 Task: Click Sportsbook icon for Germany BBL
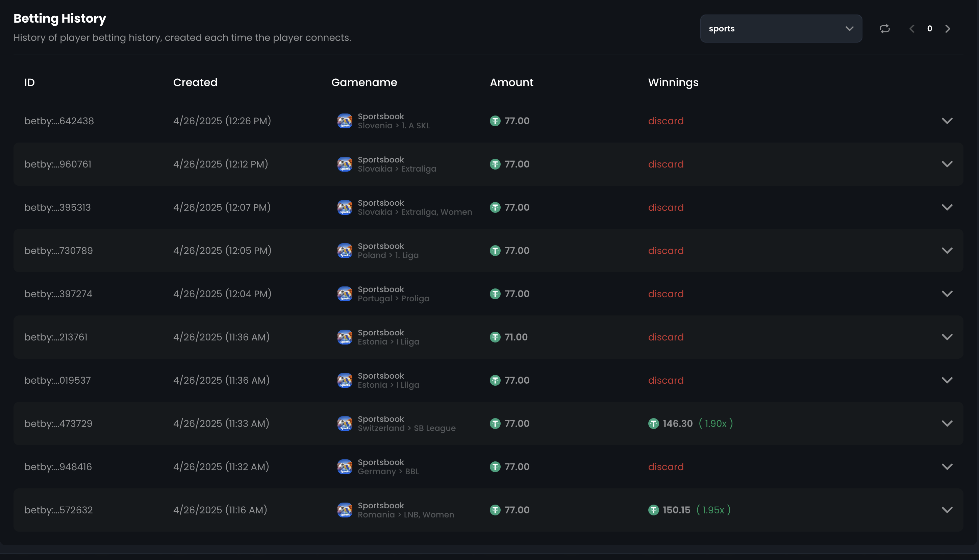point(345,466)
